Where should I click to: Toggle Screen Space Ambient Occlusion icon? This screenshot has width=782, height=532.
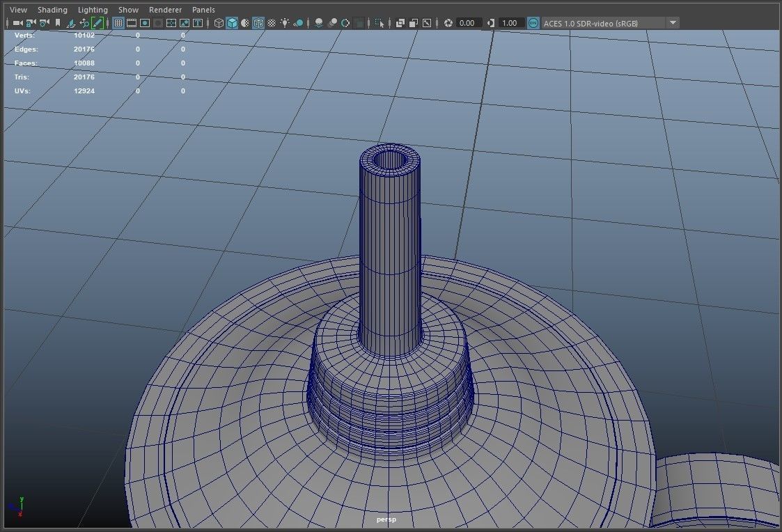(319, 23)
